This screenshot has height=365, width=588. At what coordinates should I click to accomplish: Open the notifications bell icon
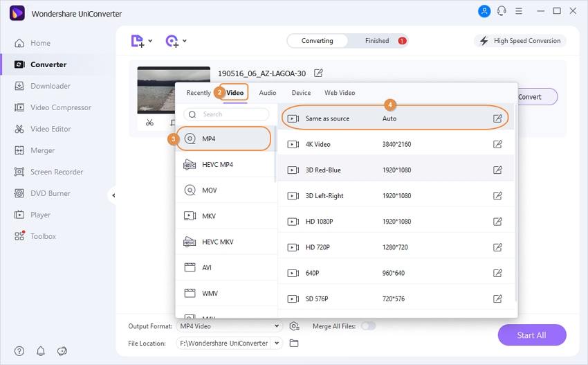[x=41, y=351]
